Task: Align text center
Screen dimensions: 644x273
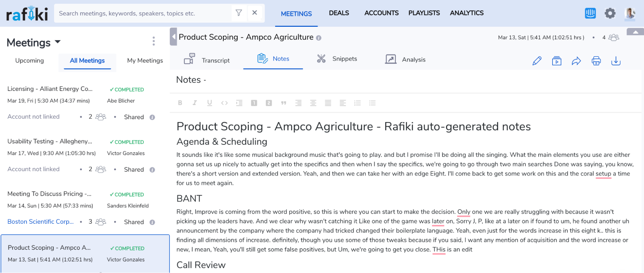Action: point(313,103)
